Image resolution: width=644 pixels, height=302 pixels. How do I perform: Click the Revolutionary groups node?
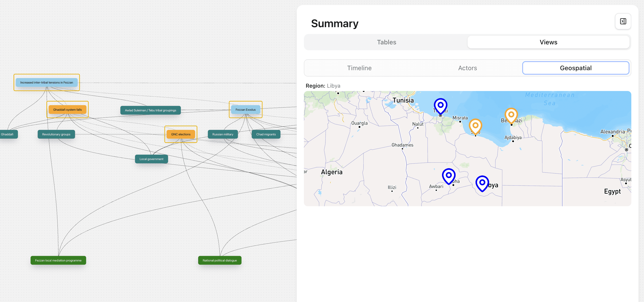56,134
